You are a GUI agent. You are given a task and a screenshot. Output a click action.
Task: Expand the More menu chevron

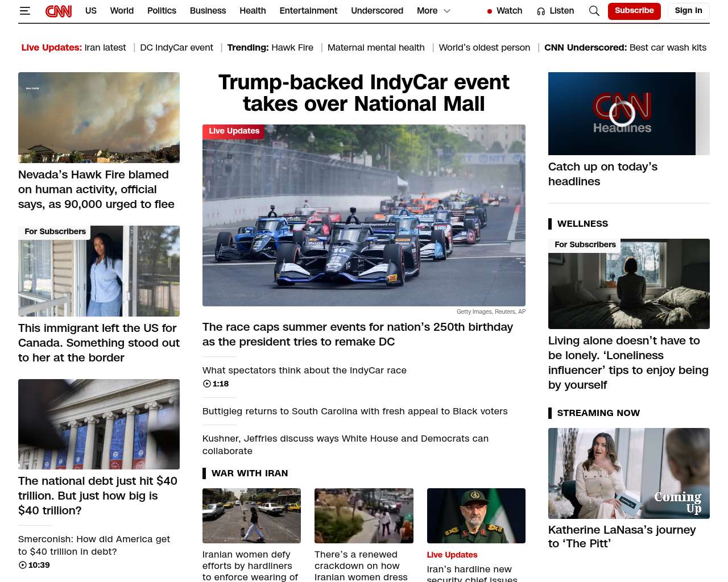pos(447,11)
